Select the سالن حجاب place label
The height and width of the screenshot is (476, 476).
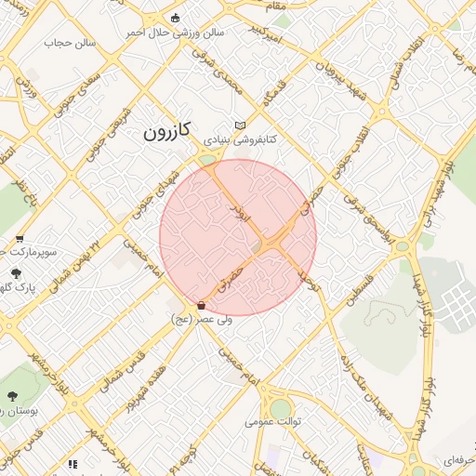coord(70,43)
